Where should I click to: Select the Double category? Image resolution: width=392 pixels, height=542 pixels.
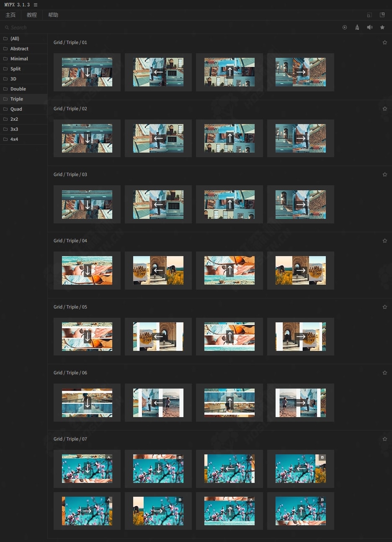(23, 89)
